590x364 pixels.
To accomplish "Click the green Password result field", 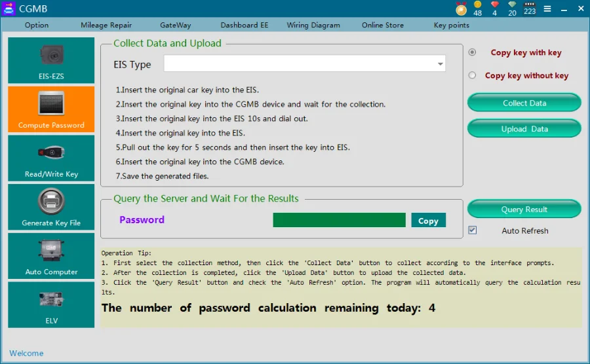I will tap(339, 220).
